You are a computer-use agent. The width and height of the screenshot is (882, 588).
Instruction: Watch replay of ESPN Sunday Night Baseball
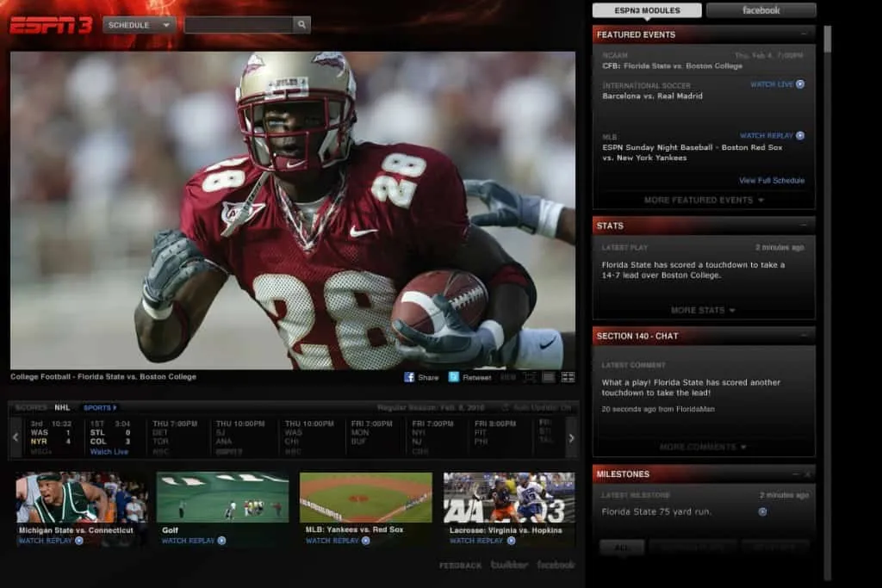pos(766,135)
